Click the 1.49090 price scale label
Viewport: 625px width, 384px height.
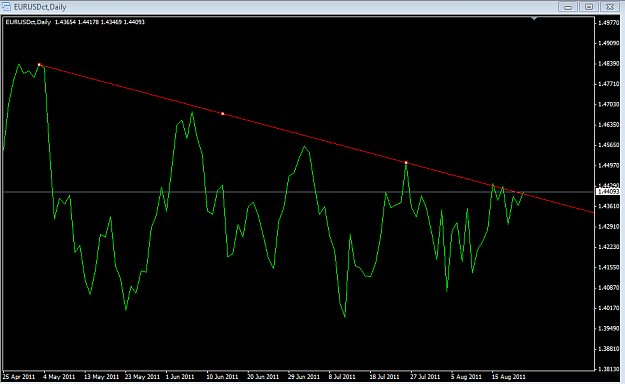(x=609, y=43)
